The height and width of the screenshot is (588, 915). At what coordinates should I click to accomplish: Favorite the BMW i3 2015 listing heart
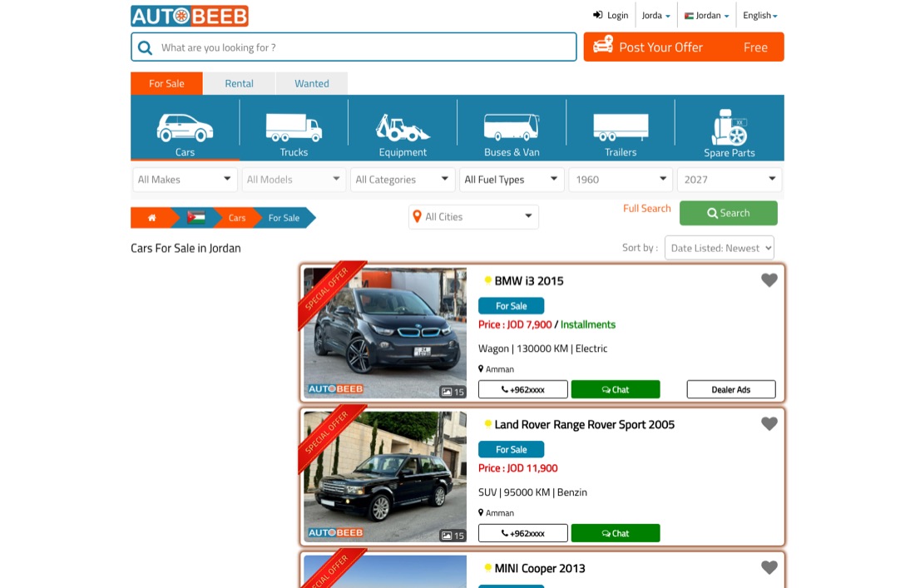point(769,280)
